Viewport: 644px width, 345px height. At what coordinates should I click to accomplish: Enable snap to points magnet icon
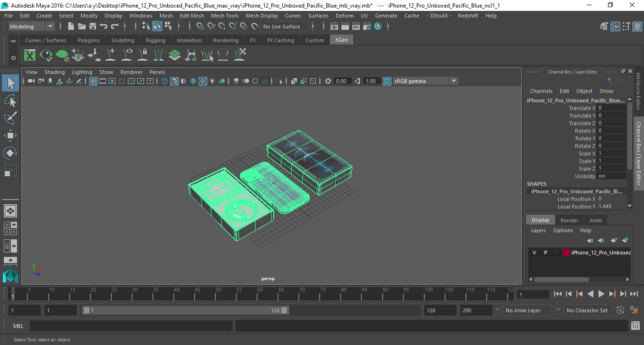click(222, 27)
